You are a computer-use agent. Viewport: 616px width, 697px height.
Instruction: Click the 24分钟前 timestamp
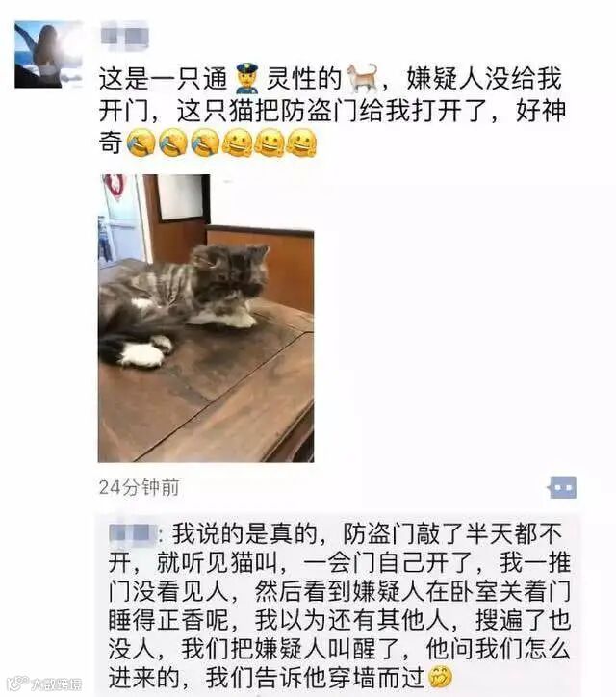click(x=140, y=488)
